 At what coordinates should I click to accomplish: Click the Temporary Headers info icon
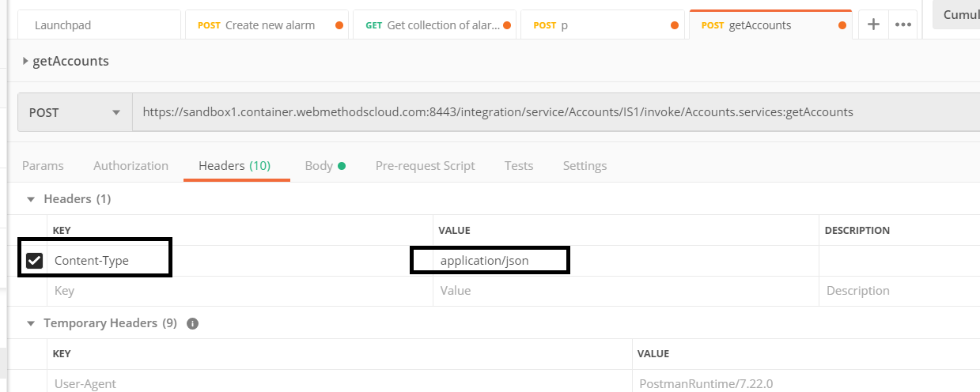tap(192, 323)
